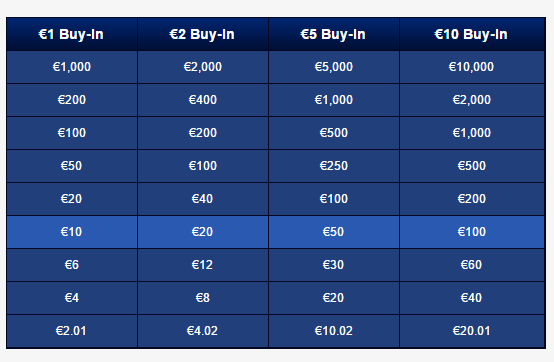Select the €250 prize cell

(334, 166)
